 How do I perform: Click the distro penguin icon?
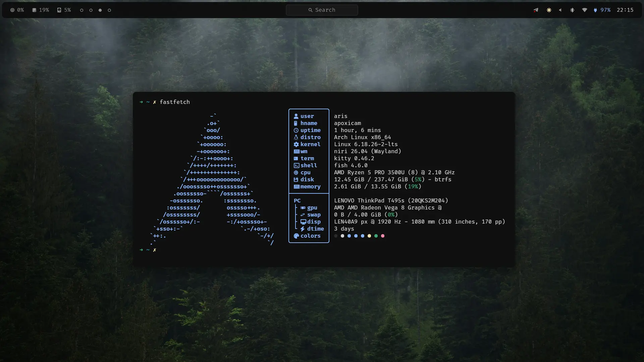pyautogui.click(x=296, y=137)
